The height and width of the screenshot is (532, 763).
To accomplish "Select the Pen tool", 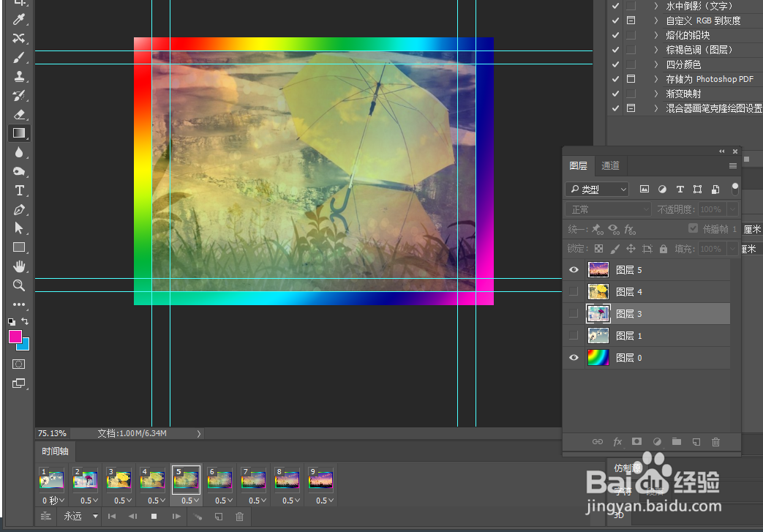I will coord(19,209).
